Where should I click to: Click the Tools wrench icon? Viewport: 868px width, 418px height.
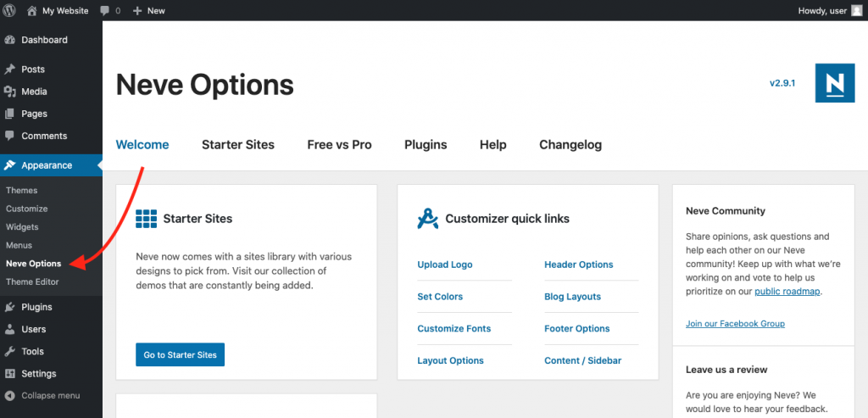(x=9, y=351)
